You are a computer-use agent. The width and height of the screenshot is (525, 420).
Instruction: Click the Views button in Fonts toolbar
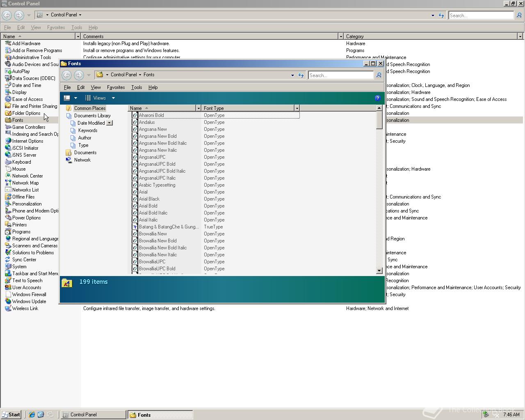pos(96,98)
